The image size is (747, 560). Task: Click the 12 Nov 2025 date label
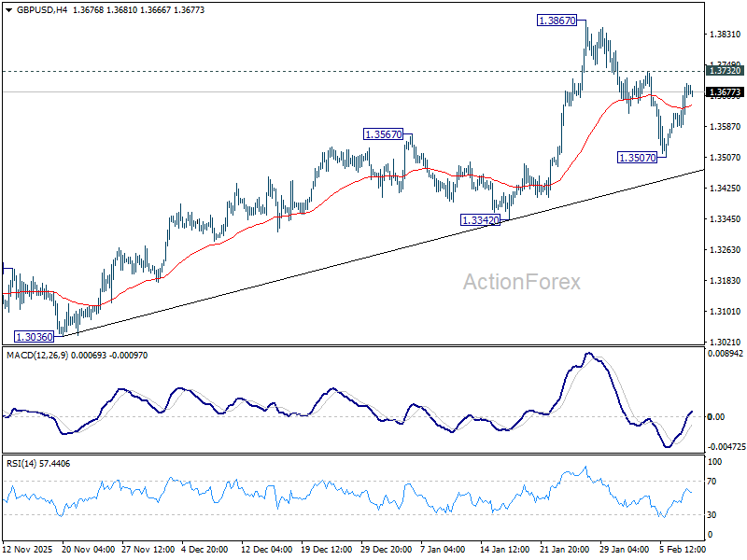(x=28, y=549)
